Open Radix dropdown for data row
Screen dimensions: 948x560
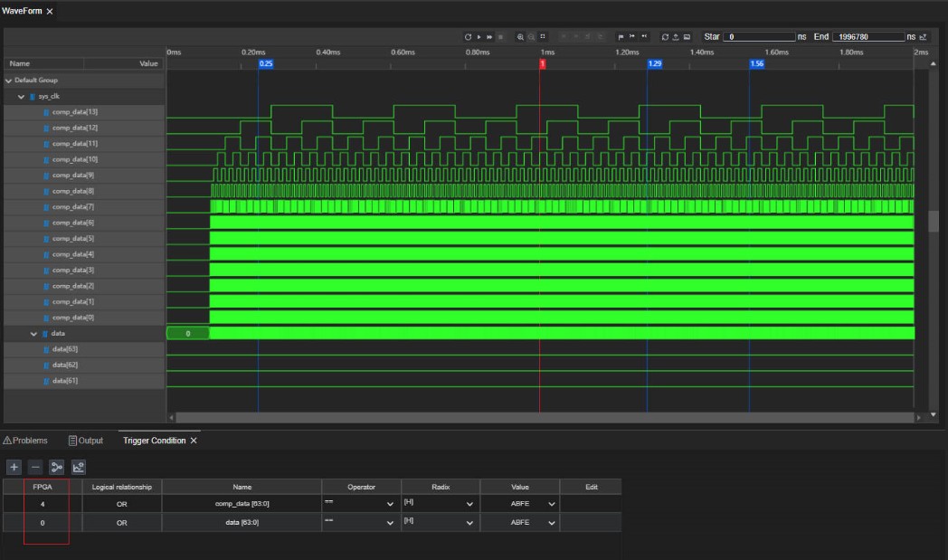pyautogui.click(x=469, y=523)
